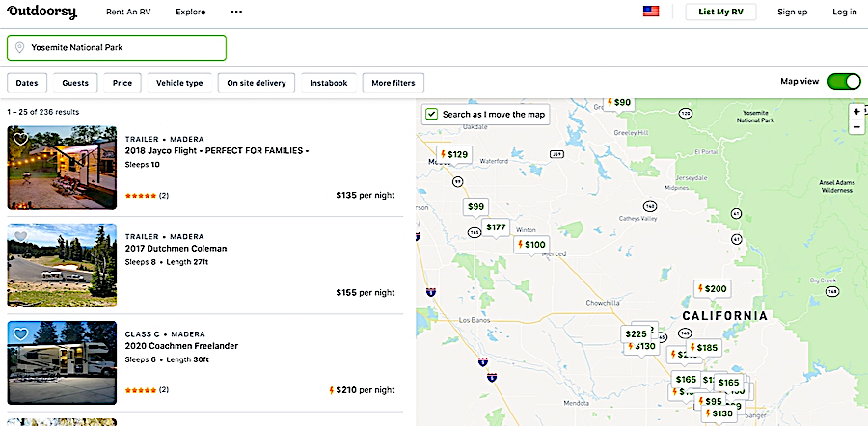868x426 pixels.
Task: Click the US flag language icon
Action: [651, 12]
